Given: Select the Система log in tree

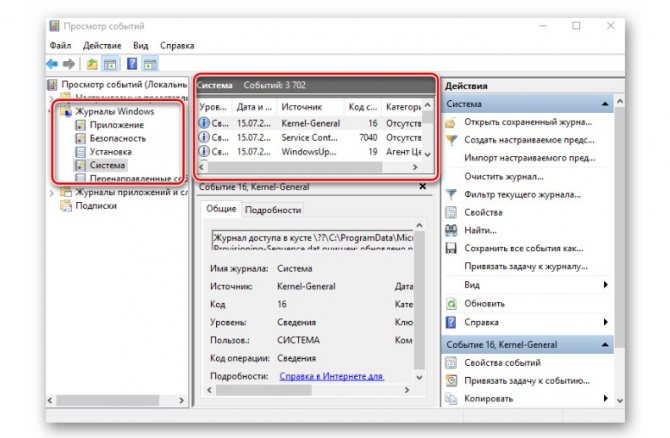Looking at the screenshot, I should (107, 165).
